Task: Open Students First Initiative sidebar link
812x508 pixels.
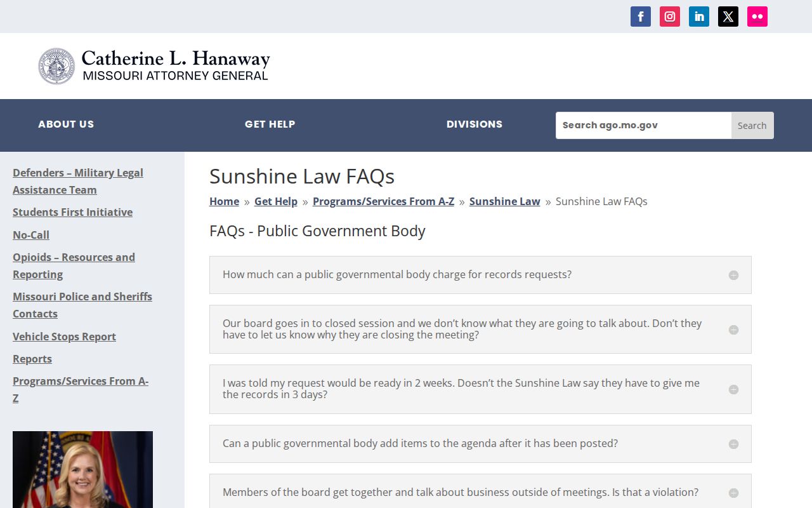Action: click(x=72, y=212)
